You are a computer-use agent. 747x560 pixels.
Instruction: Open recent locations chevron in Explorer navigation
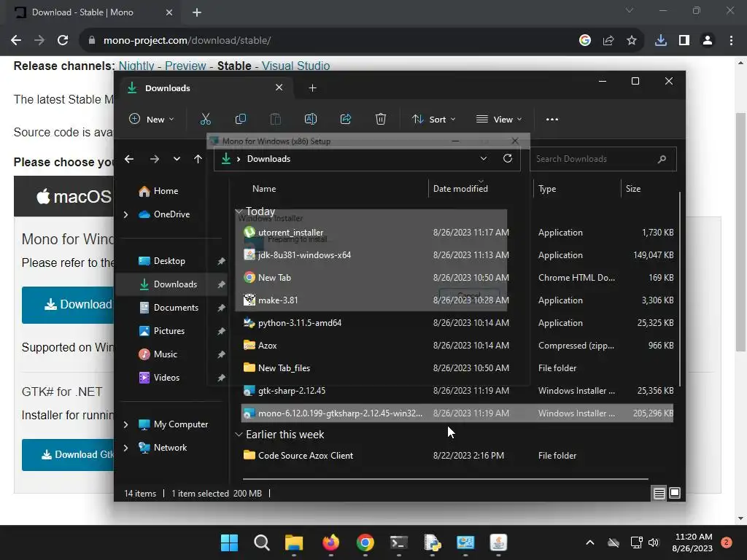[177, 159]
